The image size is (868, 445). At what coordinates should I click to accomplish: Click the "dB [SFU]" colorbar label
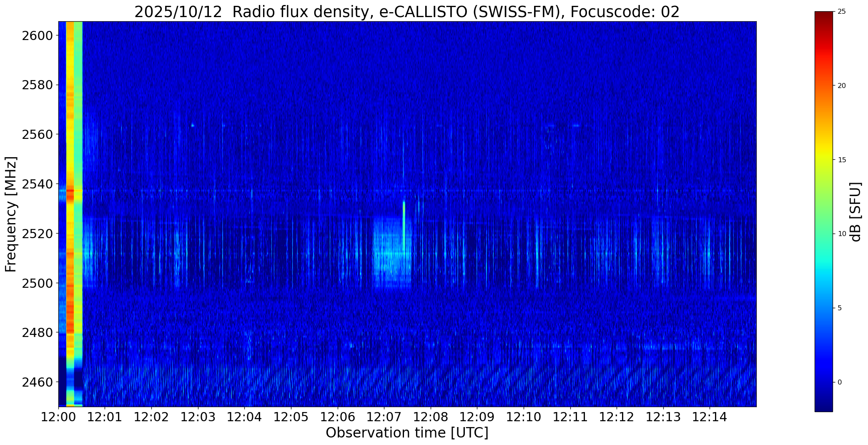pos(856,212)
